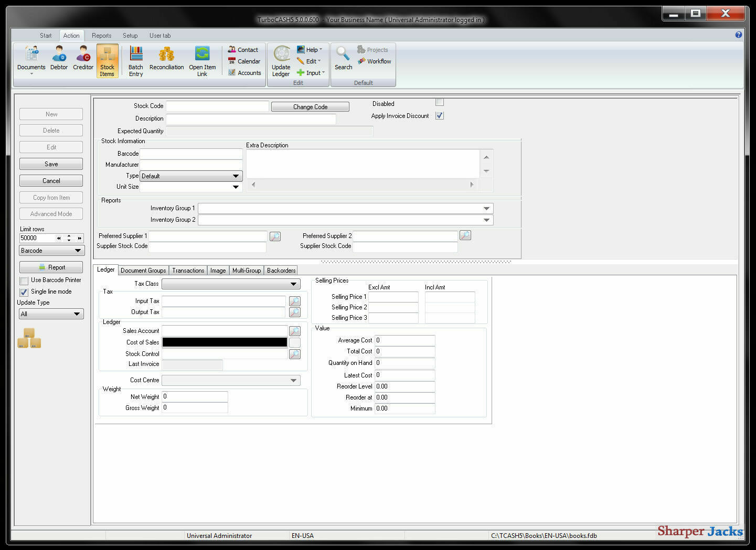This screenshot has width=756, height=550.
Task: Open the Batch Entry icon
Action: point(136,61)
